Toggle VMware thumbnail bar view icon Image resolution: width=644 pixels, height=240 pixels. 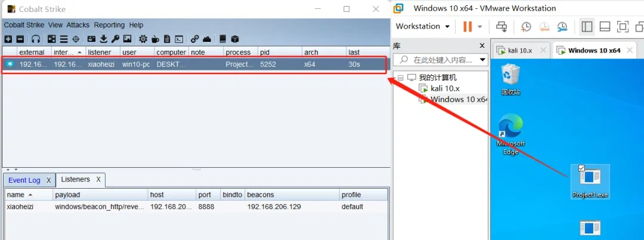point(605,26)
